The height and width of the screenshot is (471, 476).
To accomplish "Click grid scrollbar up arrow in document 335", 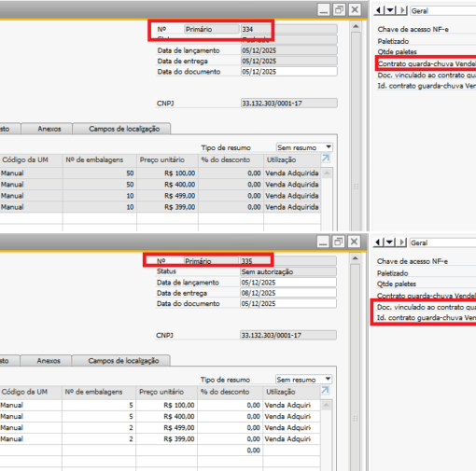I will (x=326, y=405).
